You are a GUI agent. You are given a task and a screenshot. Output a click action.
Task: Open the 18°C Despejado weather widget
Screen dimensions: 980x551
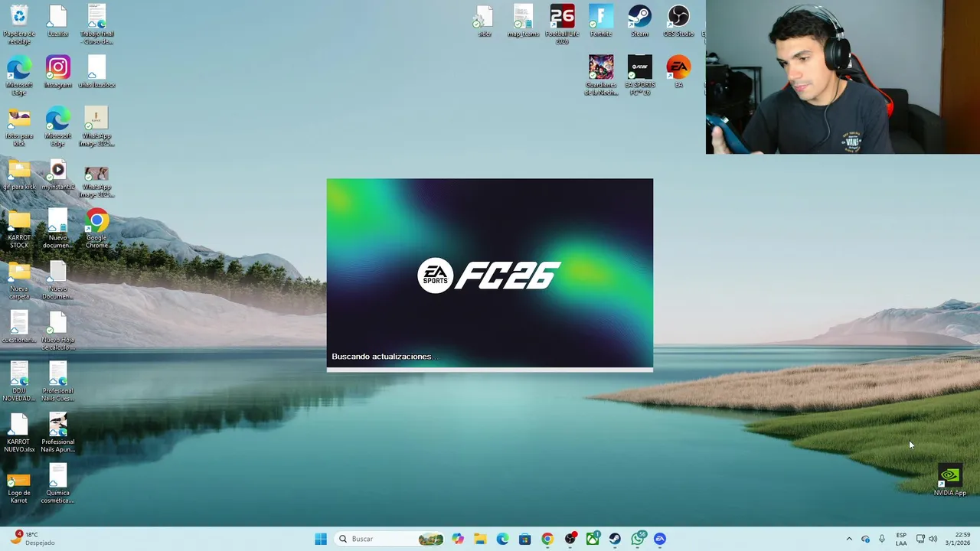click(33, 539)
